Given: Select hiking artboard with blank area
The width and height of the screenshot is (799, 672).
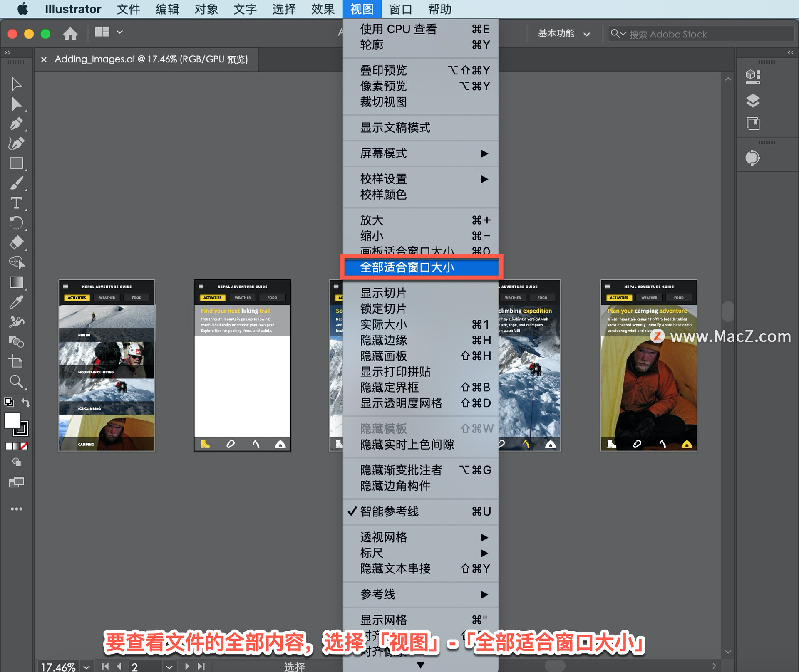Looking at the screenshot, I should point(242,366).
